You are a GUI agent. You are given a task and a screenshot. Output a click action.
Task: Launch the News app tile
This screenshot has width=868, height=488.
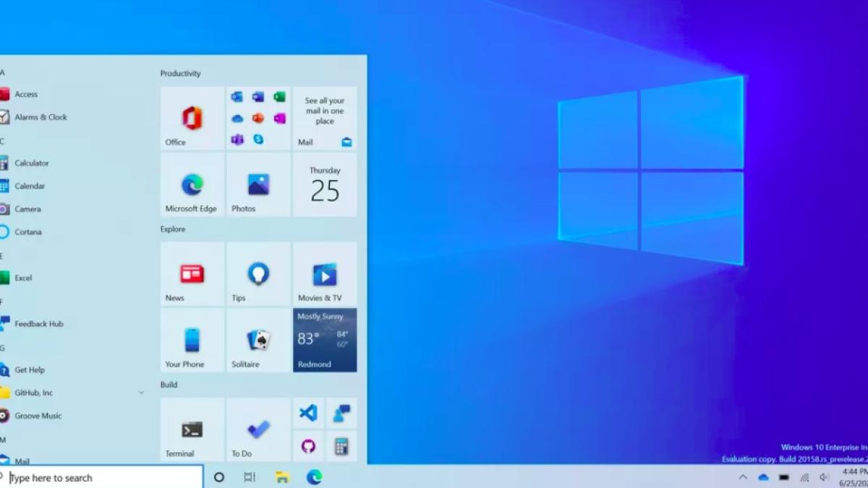[191, 275]
